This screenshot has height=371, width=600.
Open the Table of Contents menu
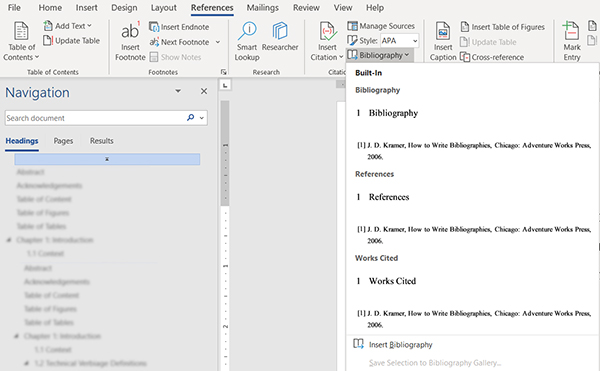21,41
